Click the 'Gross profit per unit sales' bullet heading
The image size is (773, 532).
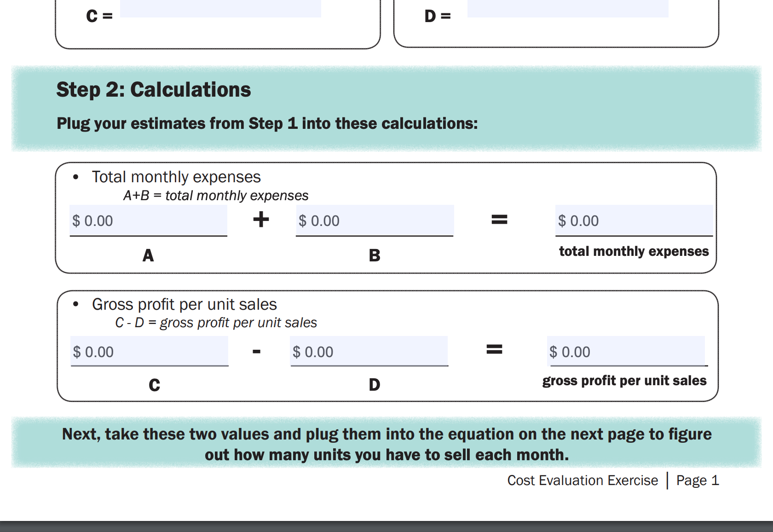[x=184, y=305]
